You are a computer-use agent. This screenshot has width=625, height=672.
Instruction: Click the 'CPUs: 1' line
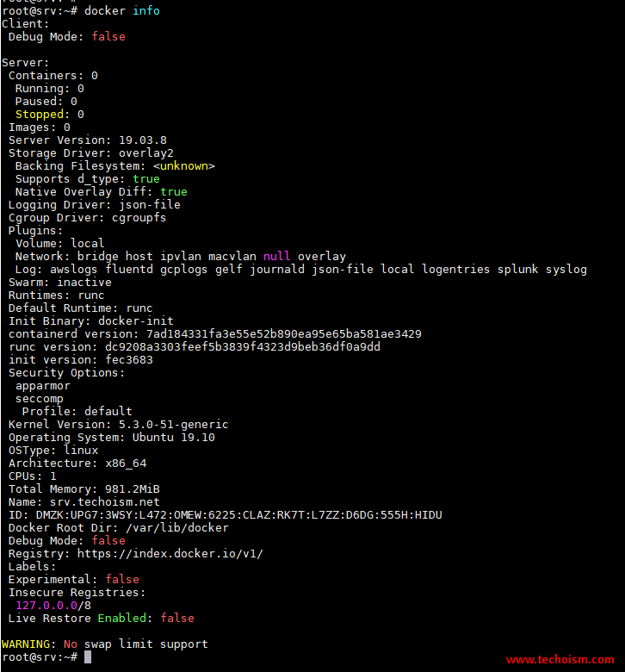33,476
